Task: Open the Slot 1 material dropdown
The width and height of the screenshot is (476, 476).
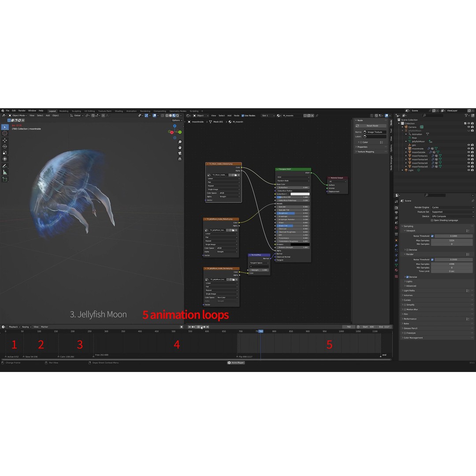Action: click(268, 115)
